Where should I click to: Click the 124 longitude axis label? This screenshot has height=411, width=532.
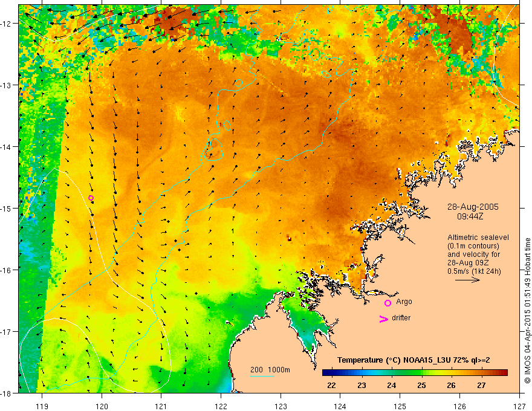tap(340, 406)
